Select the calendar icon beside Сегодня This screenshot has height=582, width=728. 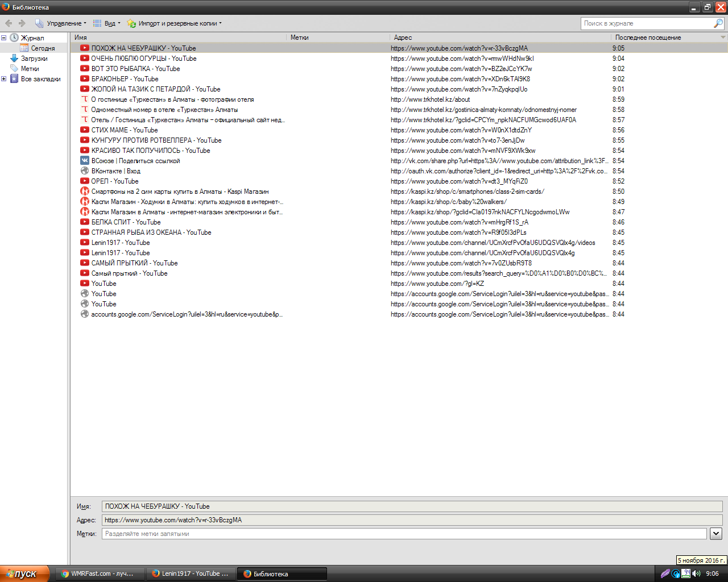point(24,48)
